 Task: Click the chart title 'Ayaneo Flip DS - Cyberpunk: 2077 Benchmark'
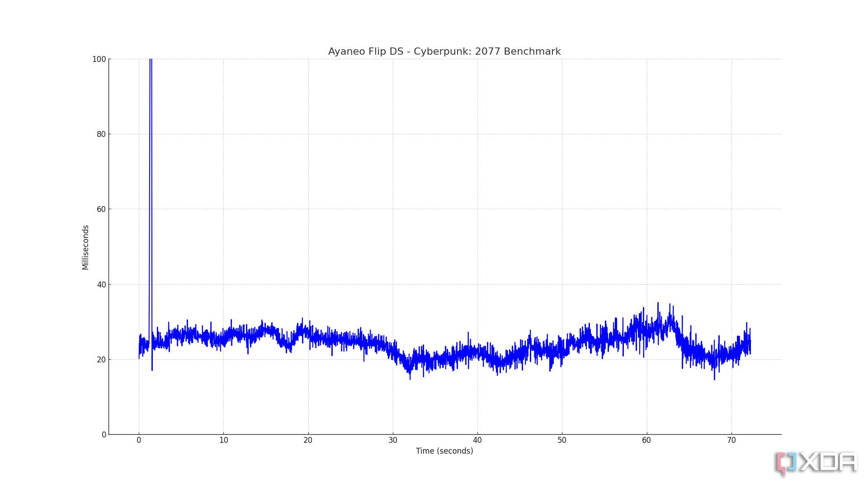pos(444,52)
